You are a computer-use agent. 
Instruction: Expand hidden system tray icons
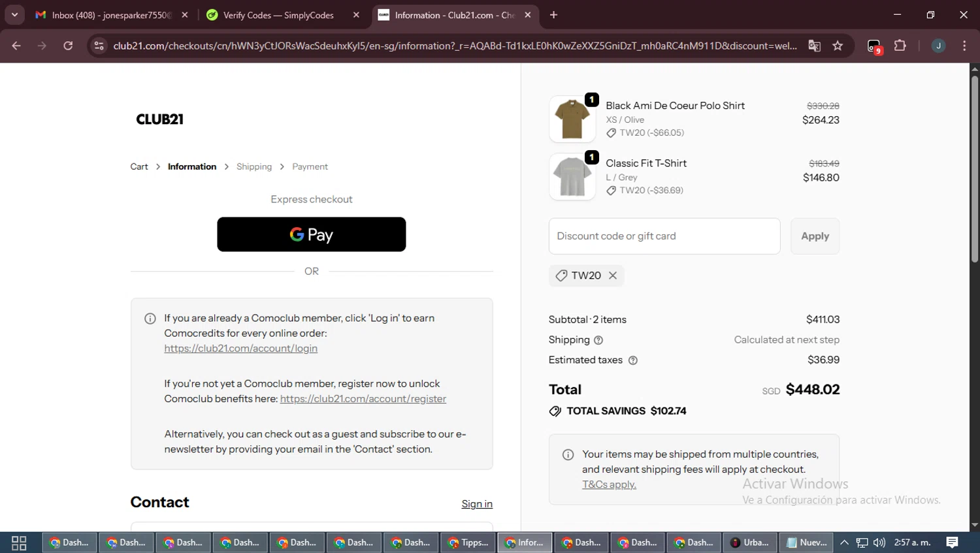pos(844,543)
